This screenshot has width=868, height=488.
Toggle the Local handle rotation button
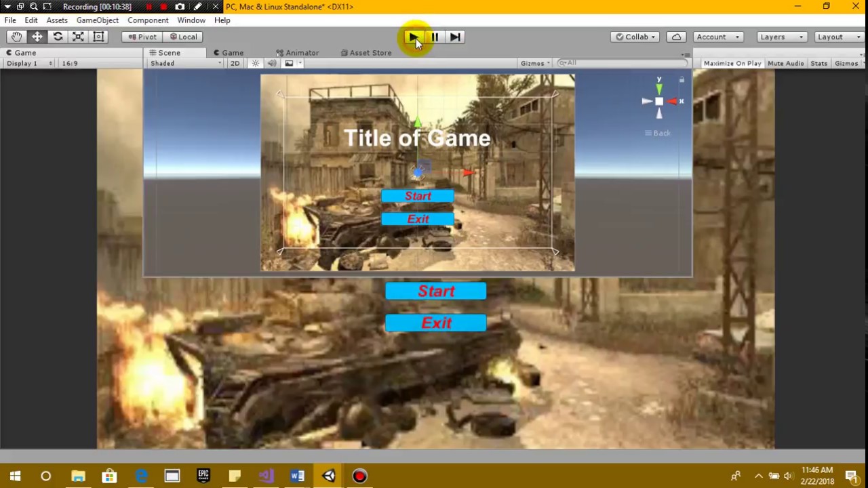click(183, 37)
